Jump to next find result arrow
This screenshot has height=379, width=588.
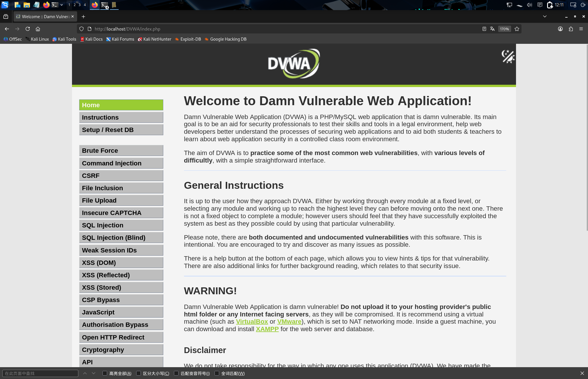click(x=94, y=373)
